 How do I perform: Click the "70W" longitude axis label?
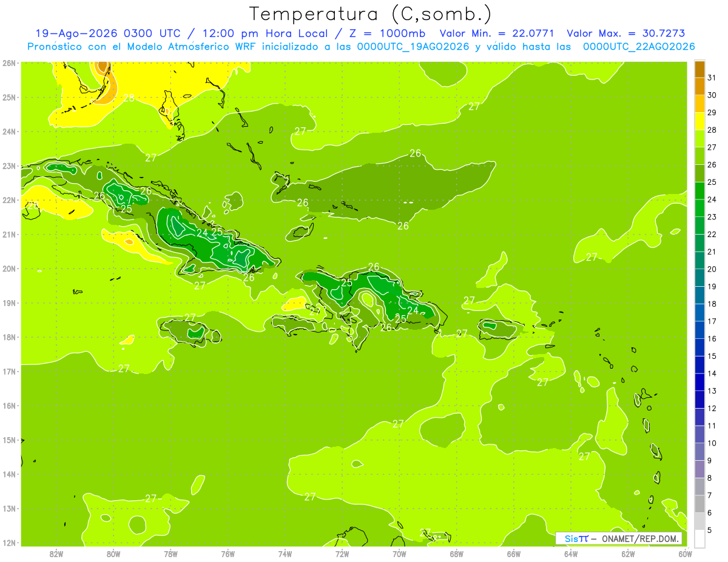coord(399,553)
